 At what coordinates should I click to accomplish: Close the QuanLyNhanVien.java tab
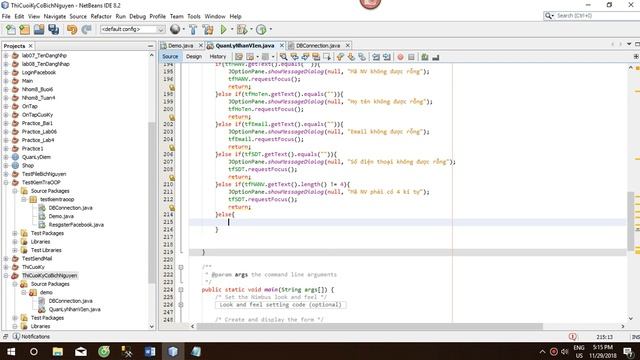tap(282, 45)
